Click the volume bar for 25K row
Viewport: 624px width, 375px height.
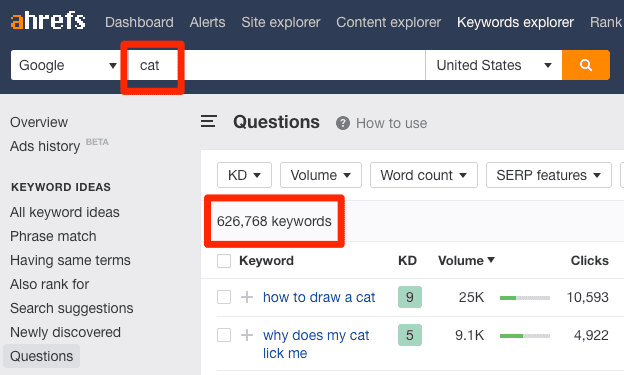click(x=525, y=298)
